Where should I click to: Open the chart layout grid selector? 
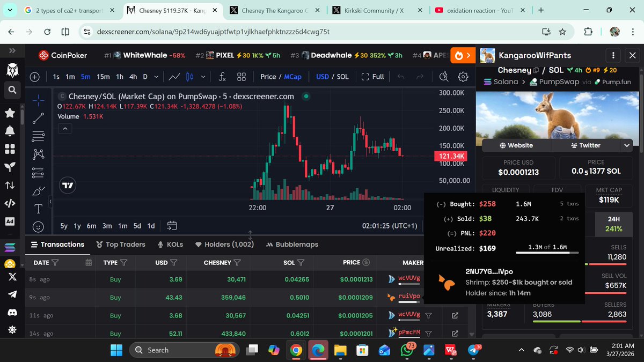pos(241,77)
